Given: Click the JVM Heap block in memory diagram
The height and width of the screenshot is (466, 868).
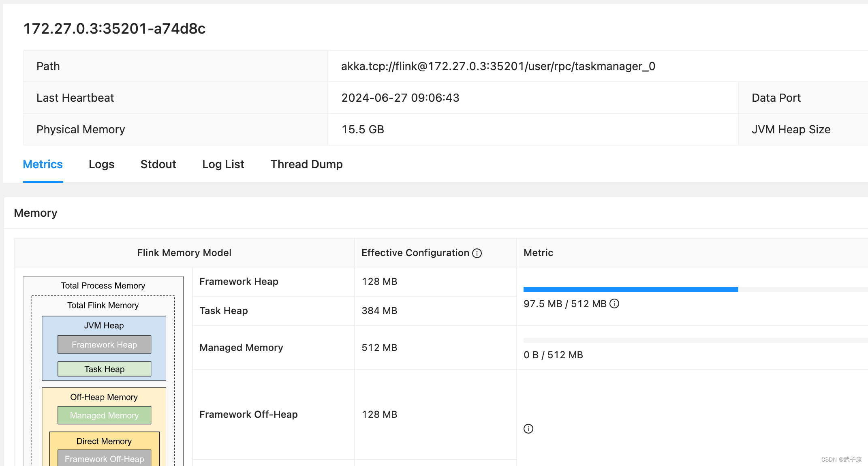Looking at the screenshot, I should [x=103, y=325].
